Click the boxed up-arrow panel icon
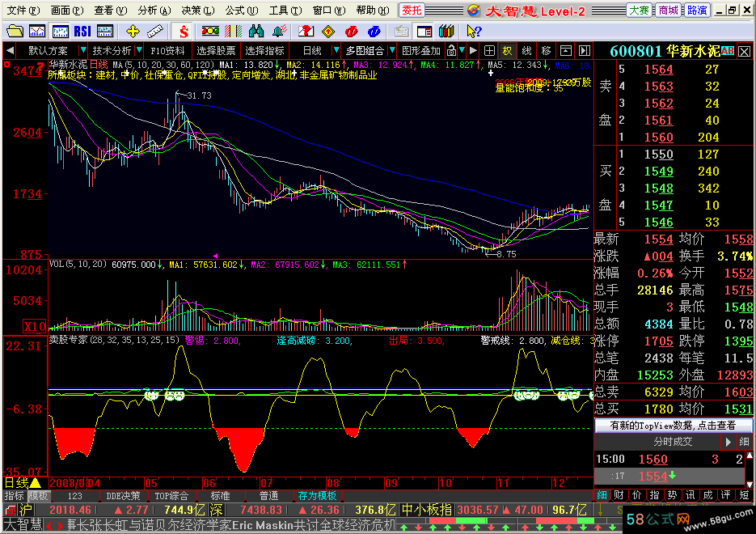This screenshot has width=756, height=534. tap(565, 51)
